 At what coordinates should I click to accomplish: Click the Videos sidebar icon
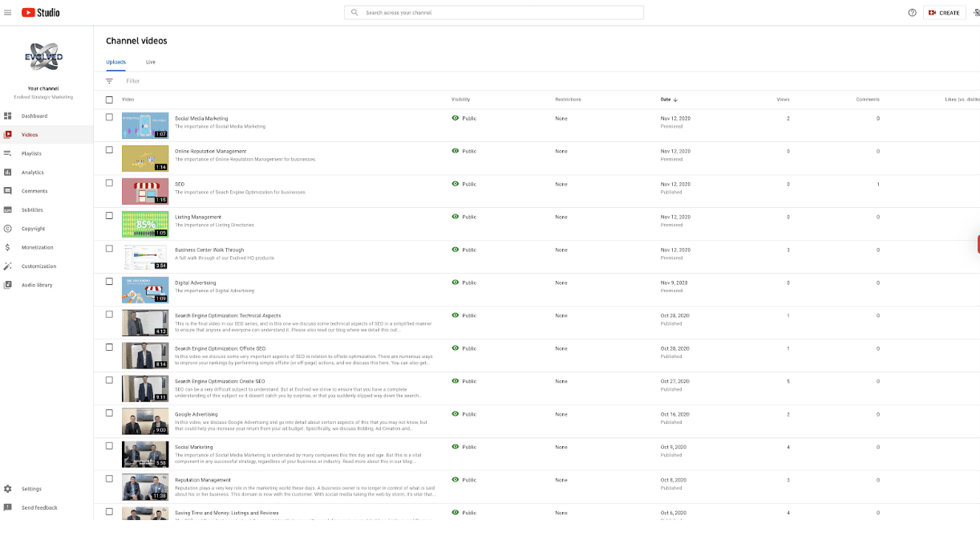[7, 135]
